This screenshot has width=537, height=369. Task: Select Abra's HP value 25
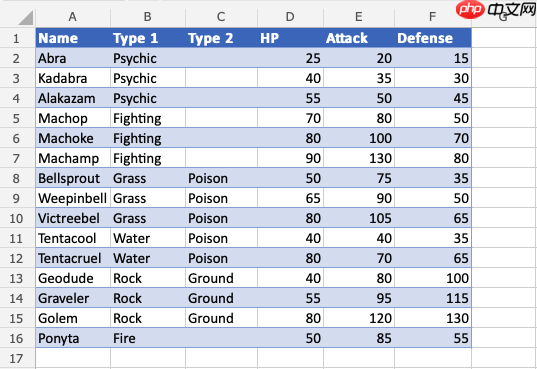290,58
